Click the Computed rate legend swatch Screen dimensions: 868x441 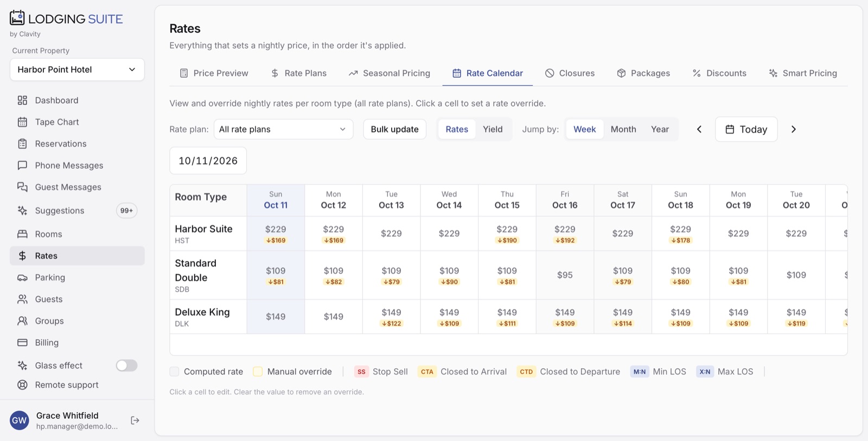(174, 371)
